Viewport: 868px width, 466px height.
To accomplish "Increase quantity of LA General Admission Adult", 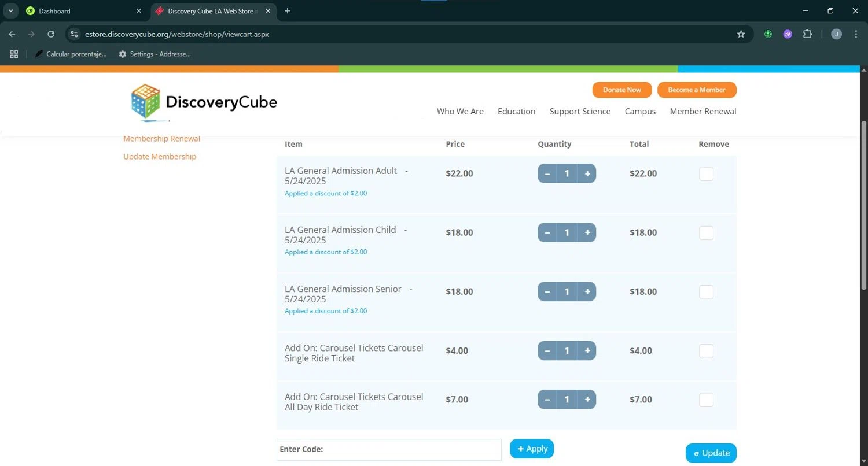I will click(587, 173).
